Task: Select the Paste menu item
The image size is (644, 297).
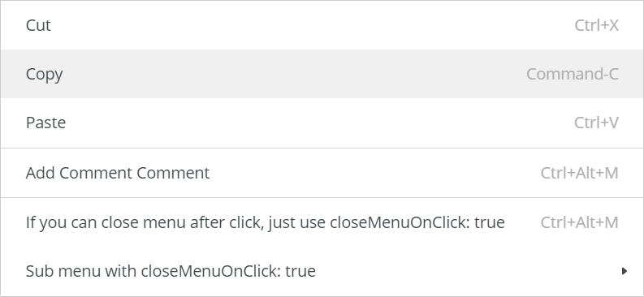Action: (322, 123)
